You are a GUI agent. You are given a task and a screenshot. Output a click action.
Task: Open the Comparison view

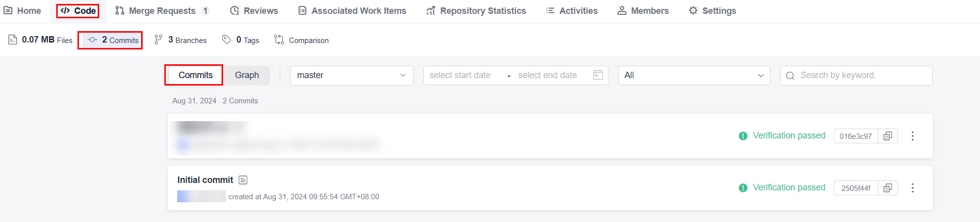coord(302,40)
